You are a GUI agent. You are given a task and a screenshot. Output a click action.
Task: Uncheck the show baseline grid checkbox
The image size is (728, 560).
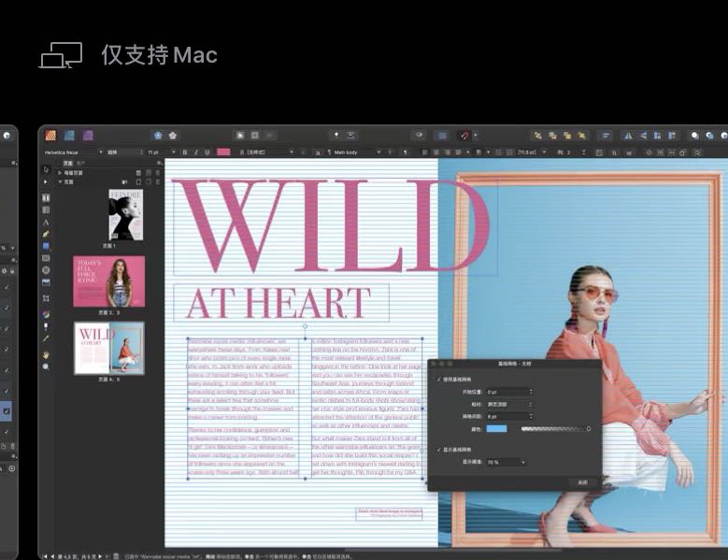(438, 450)
